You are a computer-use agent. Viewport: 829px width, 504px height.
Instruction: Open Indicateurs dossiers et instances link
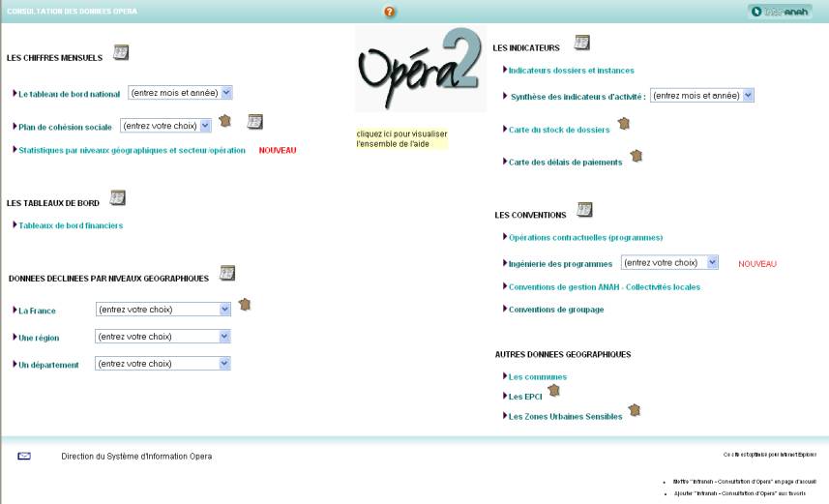tap(571, 71)
